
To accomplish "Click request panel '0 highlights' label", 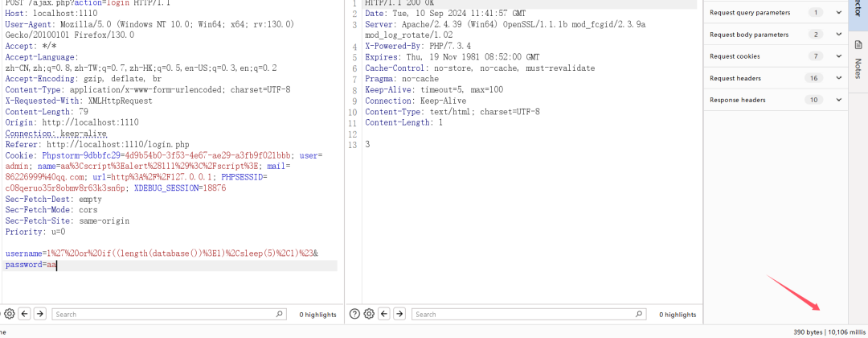I will tap(317, 315).
